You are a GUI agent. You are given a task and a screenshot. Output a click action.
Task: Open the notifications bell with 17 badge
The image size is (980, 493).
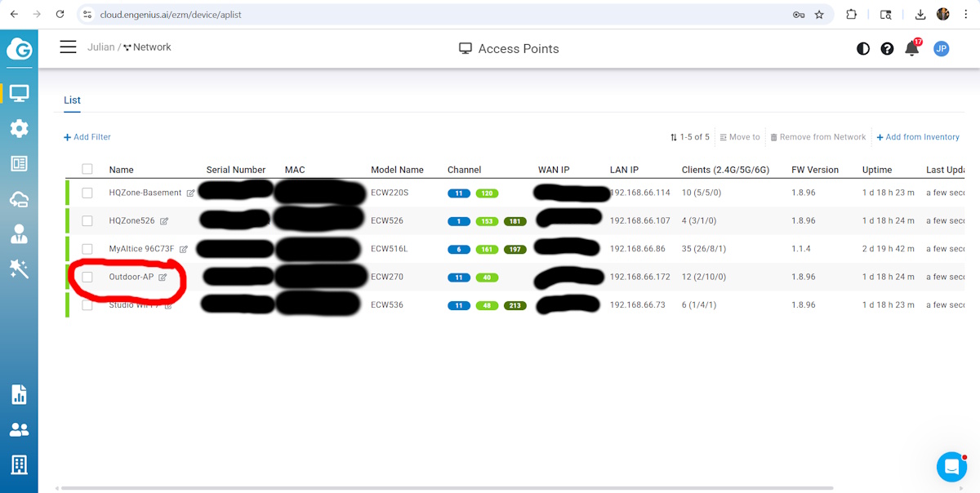point(912,48)
